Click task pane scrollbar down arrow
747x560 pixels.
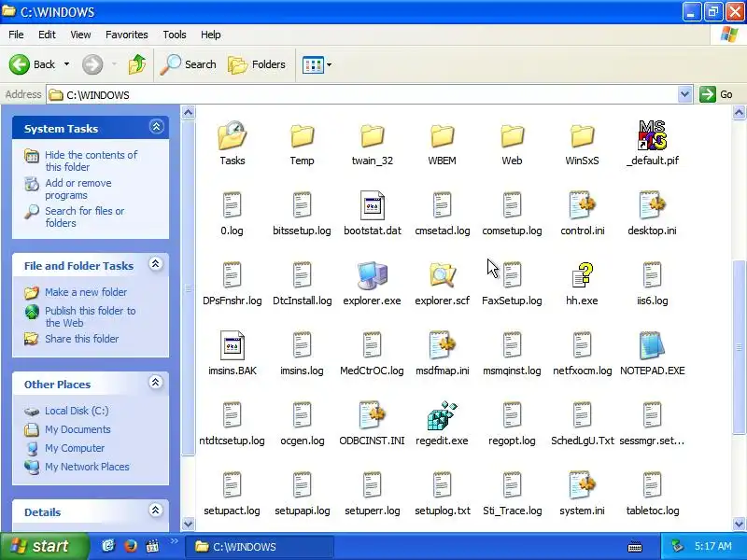point(189,524)
